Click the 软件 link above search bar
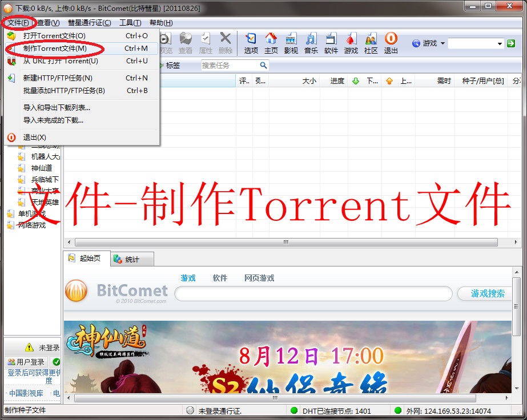Screen dimensions: 527x420 (x=220, y=278)
